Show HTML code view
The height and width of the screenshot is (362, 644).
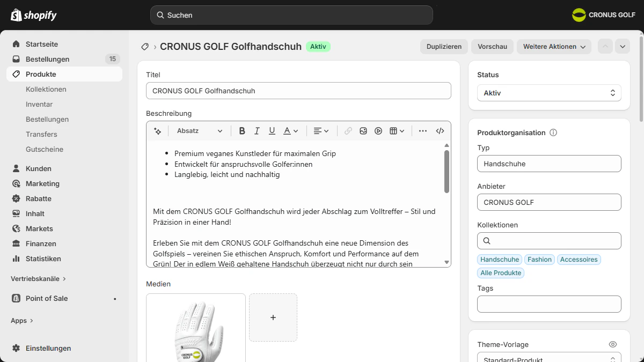click(x=440, y=131)
